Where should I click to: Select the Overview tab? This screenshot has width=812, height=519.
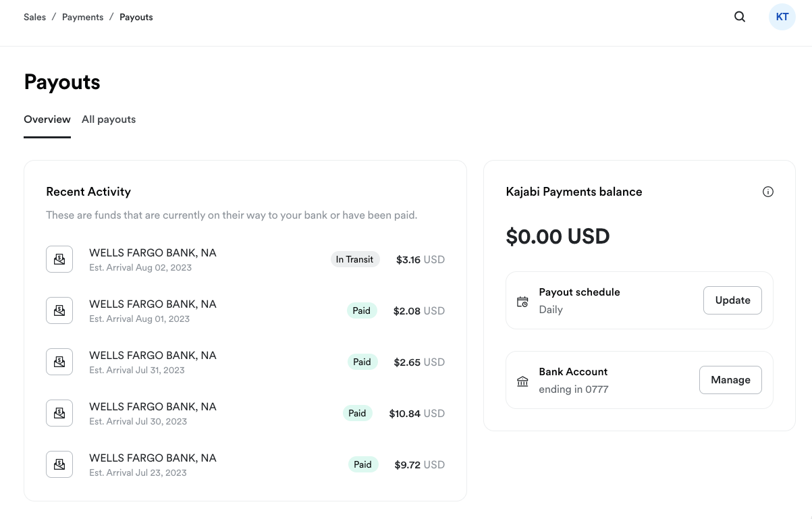[47, 119]
